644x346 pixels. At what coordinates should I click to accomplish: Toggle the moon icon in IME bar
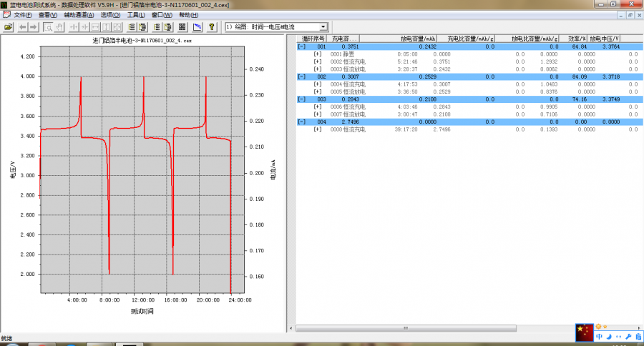[x=608, y=337]
